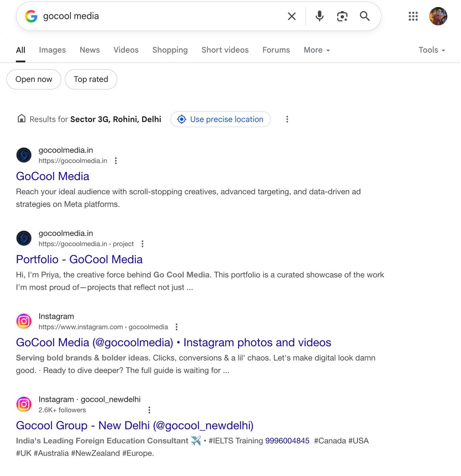Toggle the Open now filter chip
Screen dimensions: 461x476
click(34, 79)
